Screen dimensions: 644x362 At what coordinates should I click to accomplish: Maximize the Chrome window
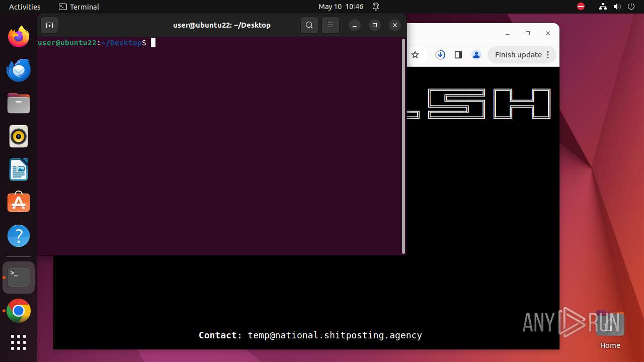[528, 33]
